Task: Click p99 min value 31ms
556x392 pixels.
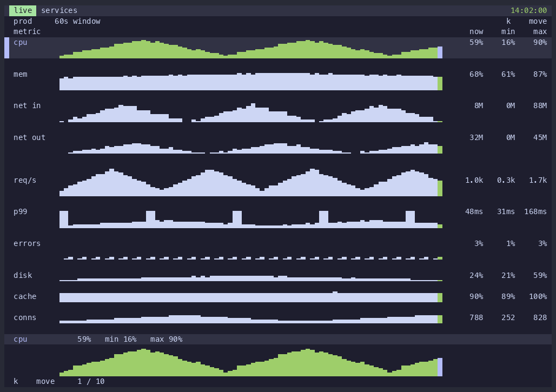Action: pos(506,211)
